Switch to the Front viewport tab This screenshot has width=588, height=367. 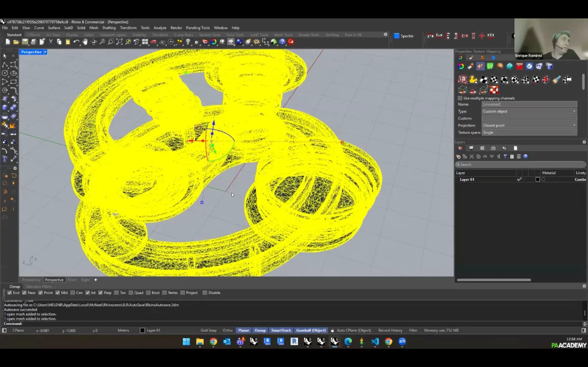(x=72, y=280)
